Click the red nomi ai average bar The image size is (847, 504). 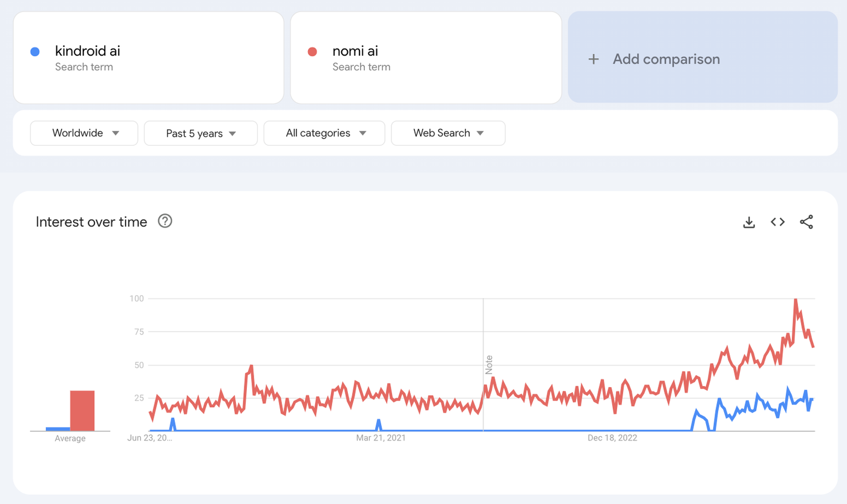point(82,411)
